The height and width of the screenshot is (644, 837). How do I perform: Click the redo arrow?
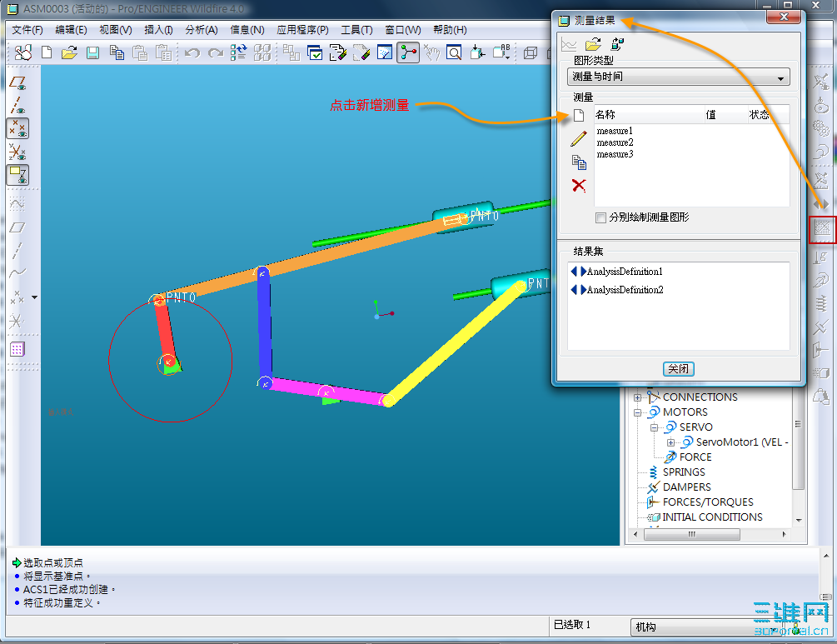point(216,52)
